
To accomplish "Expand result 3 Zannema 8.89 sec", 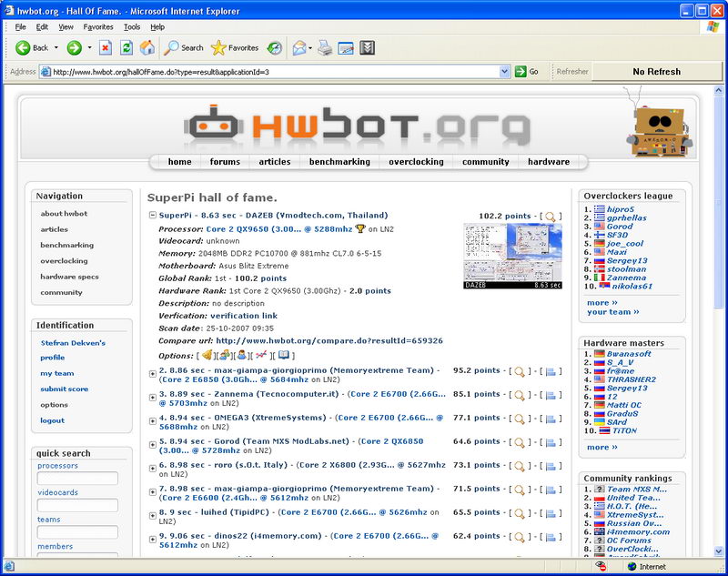I will pyautogui.click(x=152, y=398).
